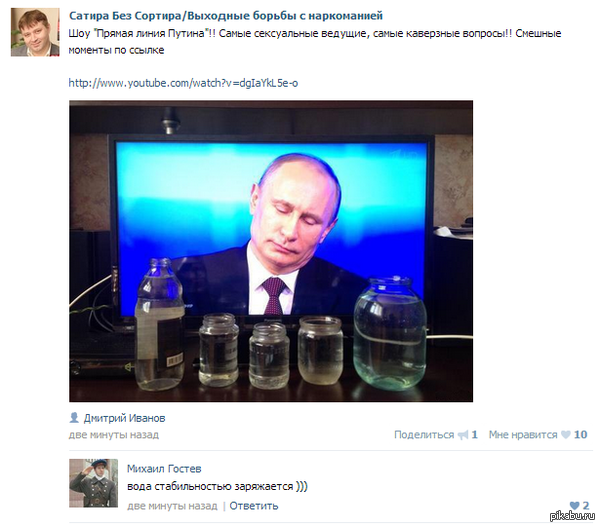Click the comment timestamp две минуты назад
This screenshot has height=527, width=600.
(172, 506)
